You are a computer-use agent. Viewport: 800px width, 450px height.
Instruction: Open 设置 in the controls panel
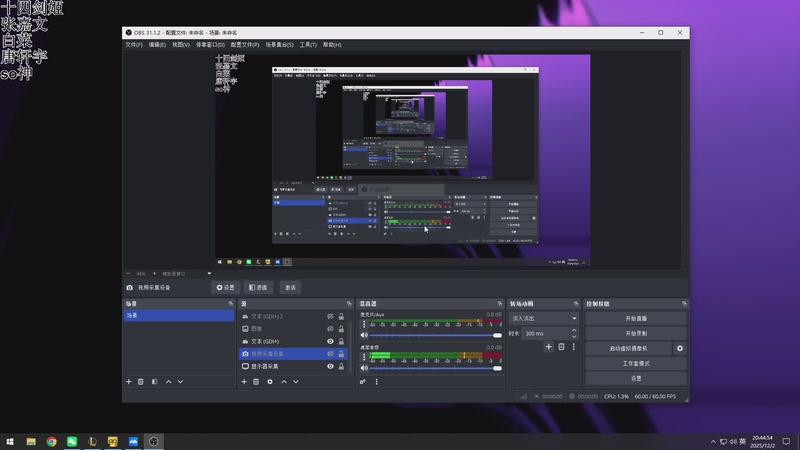[x=636, y=379]
